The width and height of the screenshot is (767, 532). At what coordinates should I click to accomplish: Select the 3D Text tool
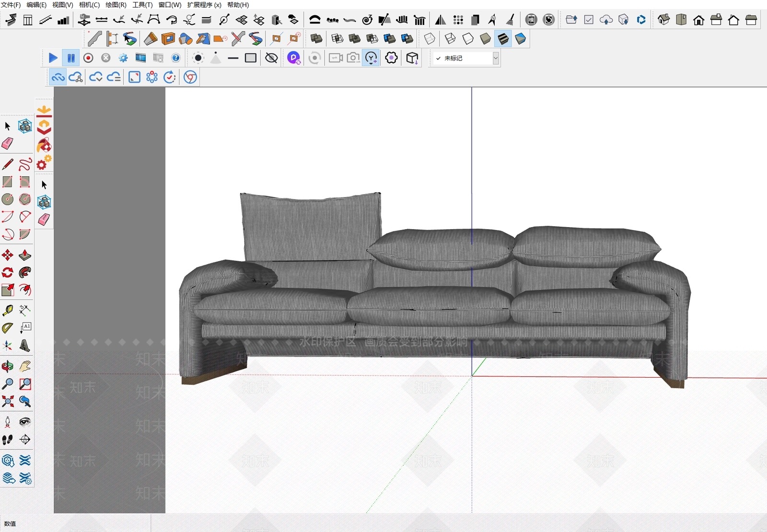[x=25, y=346]
